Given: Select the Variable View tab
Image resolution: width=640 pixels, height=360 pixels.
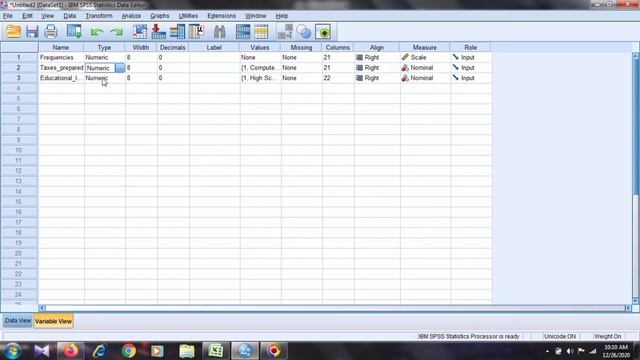Looking at the screenshot, I should click(53, 321).
